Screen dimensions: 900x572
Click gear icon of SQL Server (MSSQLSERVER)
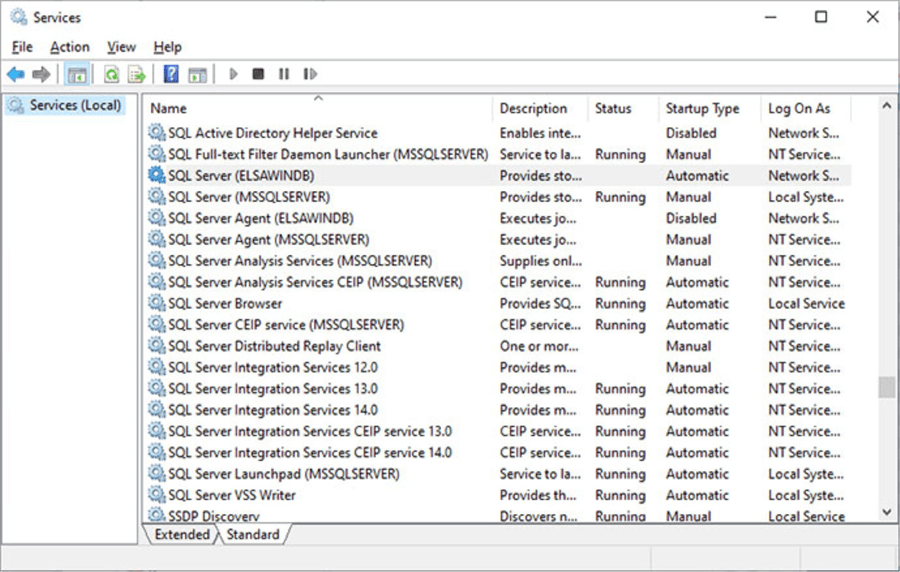click(156, 196)
